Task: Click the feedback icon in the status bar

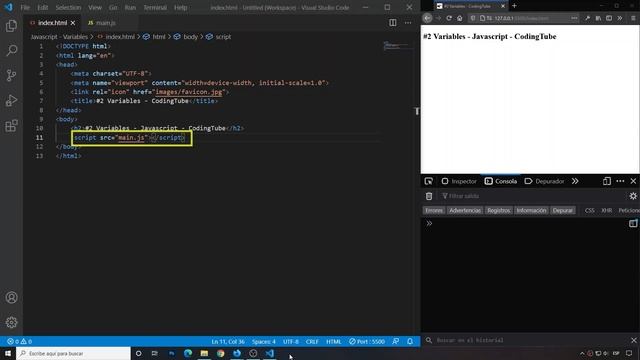Action: click(x=396, y=341)
